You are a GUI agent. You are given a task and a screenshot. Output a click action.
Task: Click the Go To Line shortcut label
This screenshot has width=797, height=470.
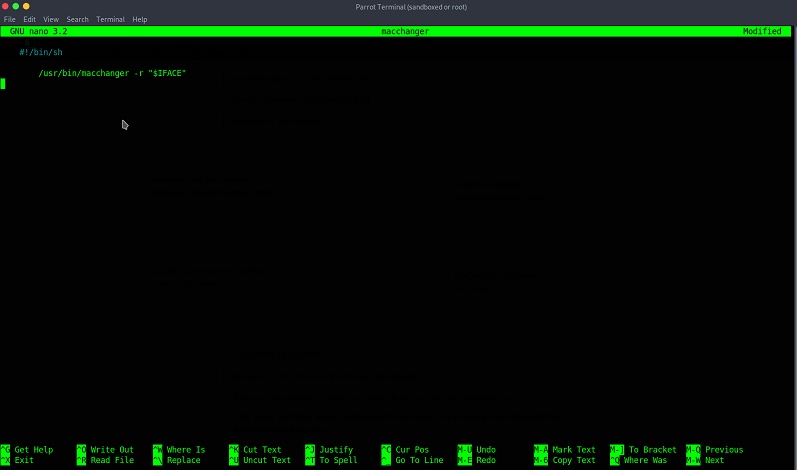419,461
